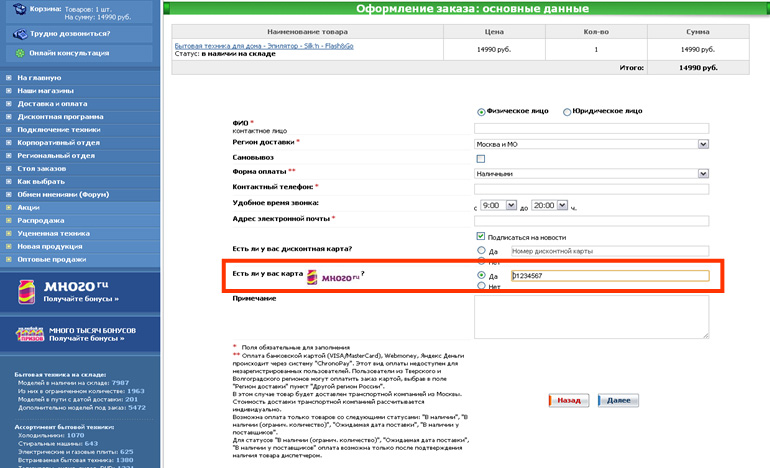This screenshot has height=468, width=770.
Task: Click refrigerators count '1070'
Action: 76,435
